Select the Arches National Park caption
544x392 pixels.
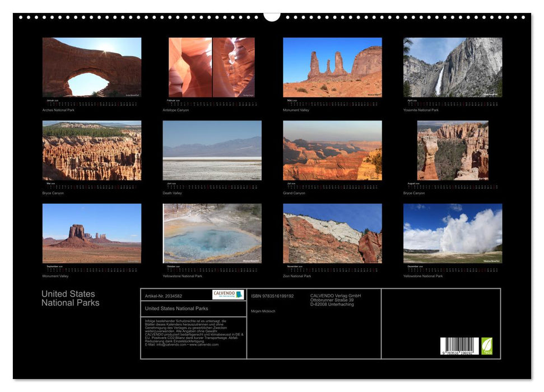tap(59, 110)
